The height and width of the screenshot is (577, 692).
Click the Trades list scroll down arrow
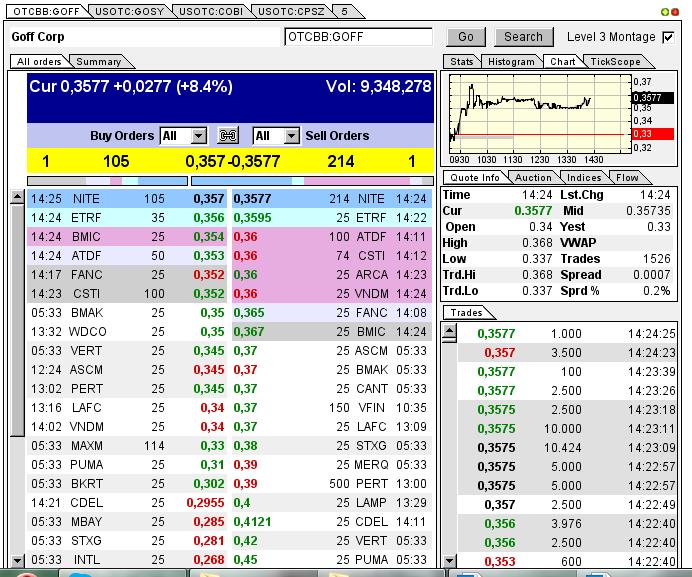pos(449,561)
